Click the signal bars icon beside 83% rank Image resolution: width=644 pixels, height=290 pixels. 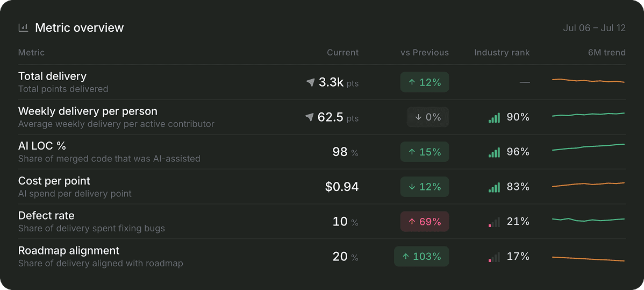494,187
